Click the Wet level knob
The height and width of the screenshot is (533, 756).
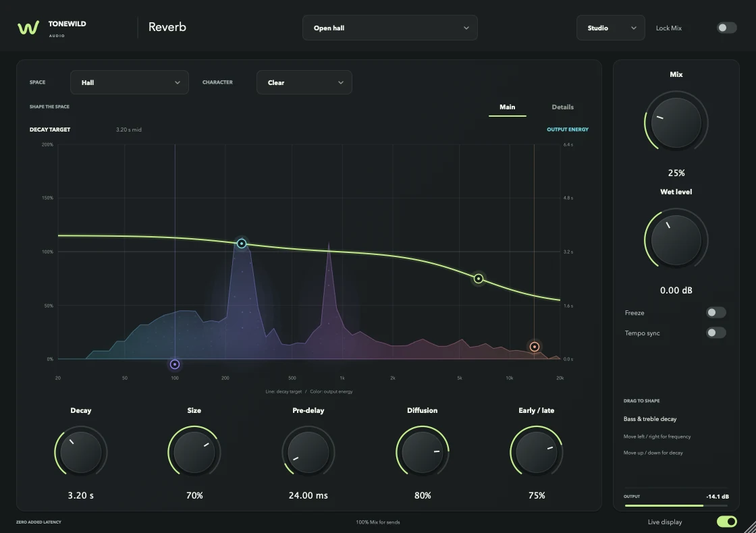coord(676,240)
